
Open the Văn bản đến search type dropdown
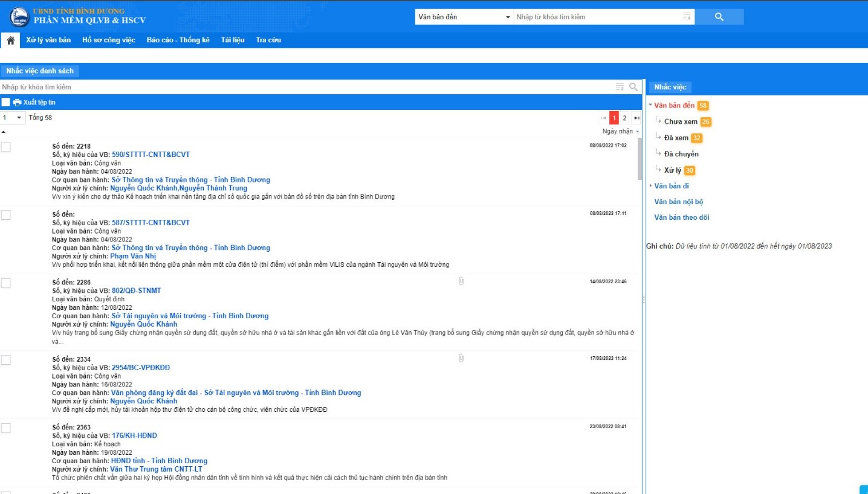click(x=464, y=17)
